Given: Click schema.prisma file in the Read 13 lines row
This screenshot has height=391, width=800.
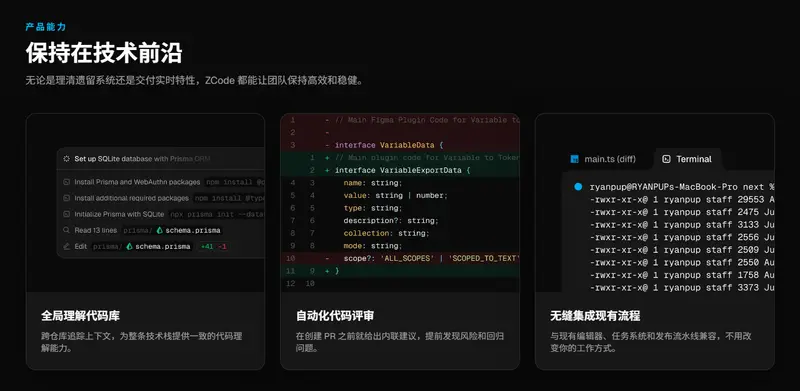Looking at the screenshot, I should [193, 230].
